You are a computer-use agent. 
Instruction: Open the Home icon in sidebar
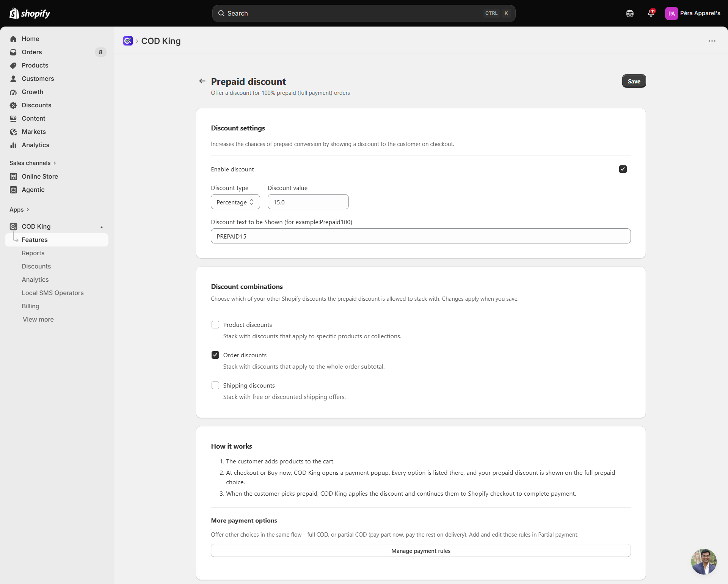pos(13,39)
